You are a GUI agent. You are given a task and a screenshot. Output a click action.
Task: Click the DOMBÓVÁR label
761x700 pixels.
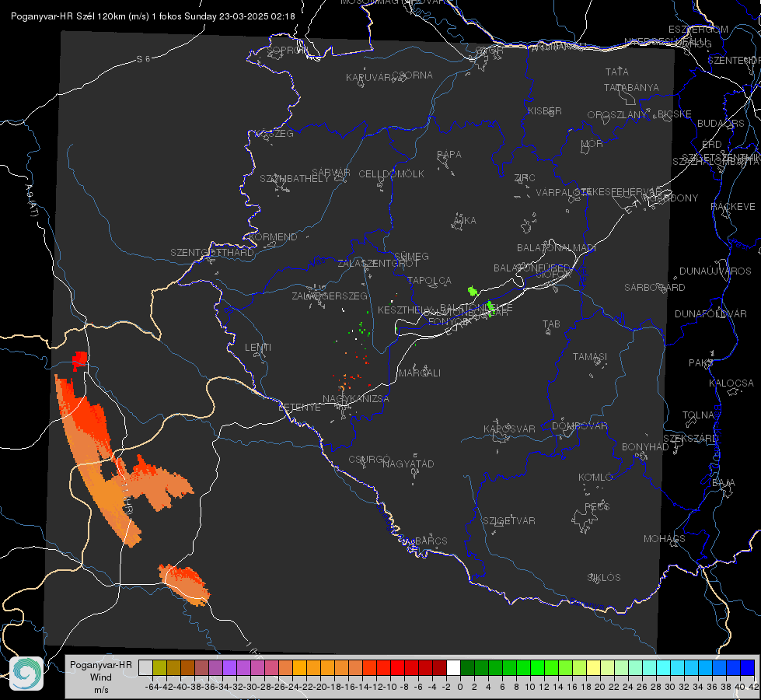tap(579, 426)
